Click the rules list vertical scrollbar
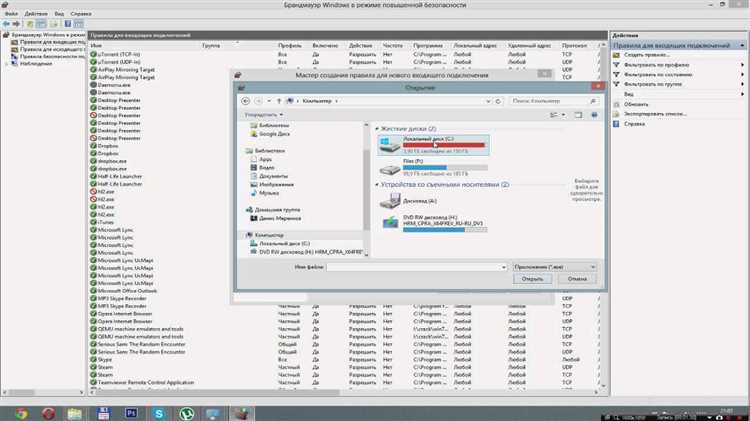 603,215
